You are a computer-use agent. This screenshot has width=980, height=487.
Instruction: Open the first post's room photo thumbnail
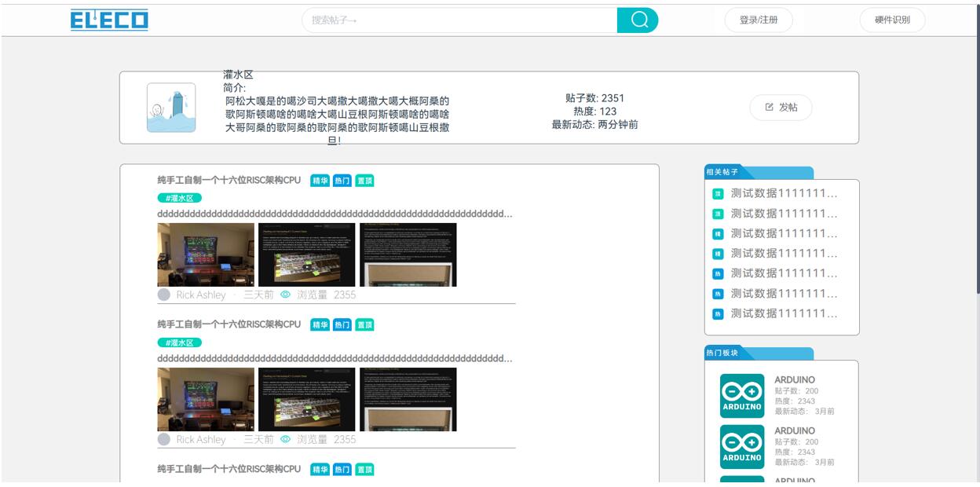[x=206, y=254]
